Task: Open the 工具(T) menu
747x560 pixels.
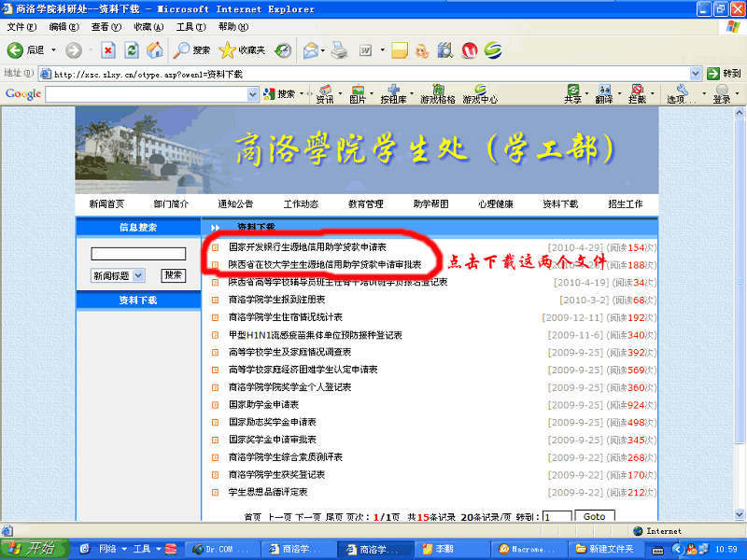Action: (x=190, y=27)
